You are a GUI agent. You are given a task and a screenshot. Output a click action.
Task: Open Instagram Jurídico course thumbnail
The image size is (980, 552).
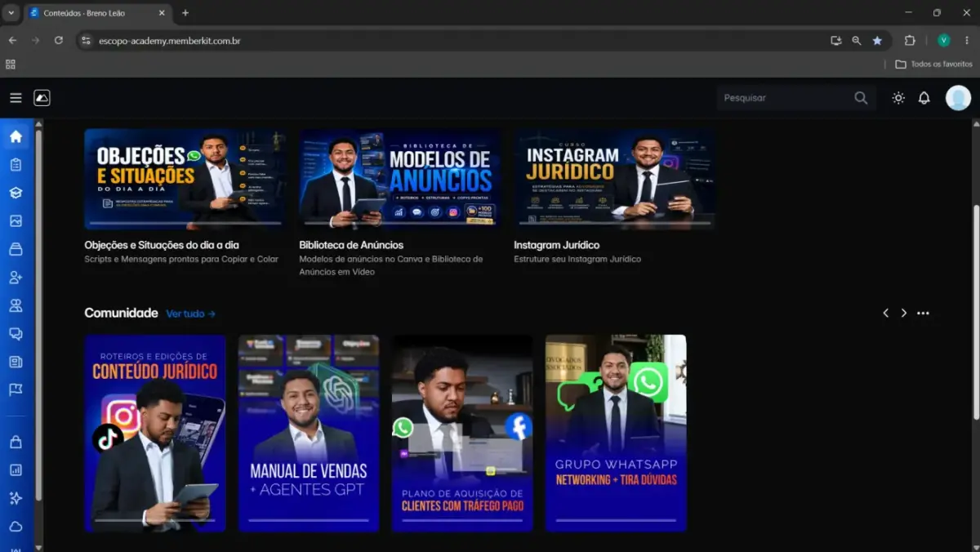(614, 179)
